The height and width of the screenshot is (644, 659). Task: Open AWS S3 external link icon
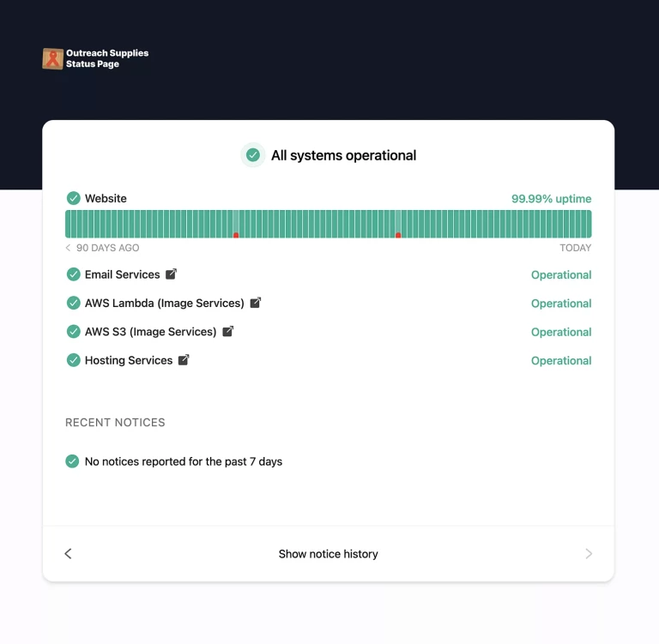click(x=228, y=331)
